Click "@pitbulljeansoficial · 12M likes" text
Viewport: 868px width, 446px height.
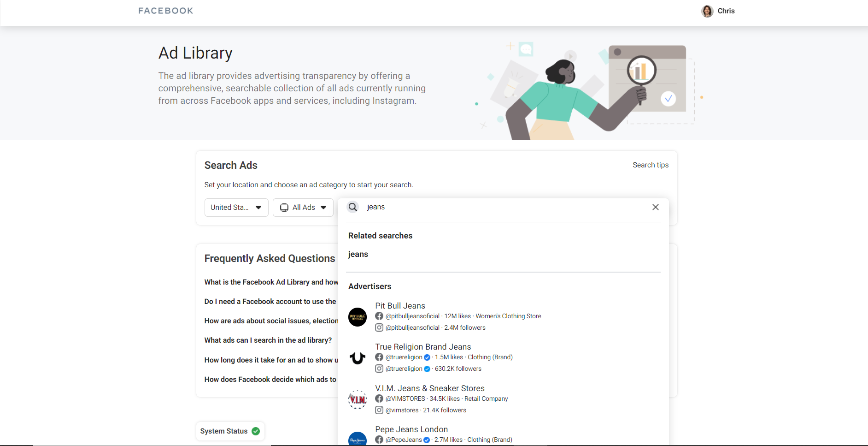pos(428,316)
